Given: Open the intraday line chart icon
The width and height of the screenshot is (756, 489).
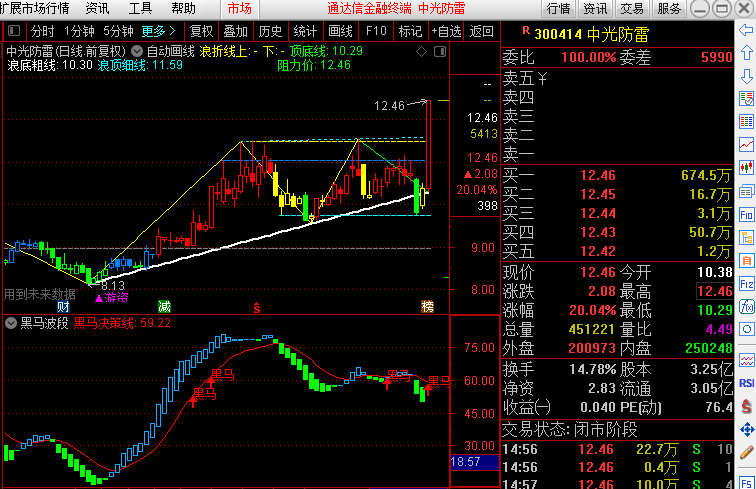Looking at the screenshot, I should 746,145.
